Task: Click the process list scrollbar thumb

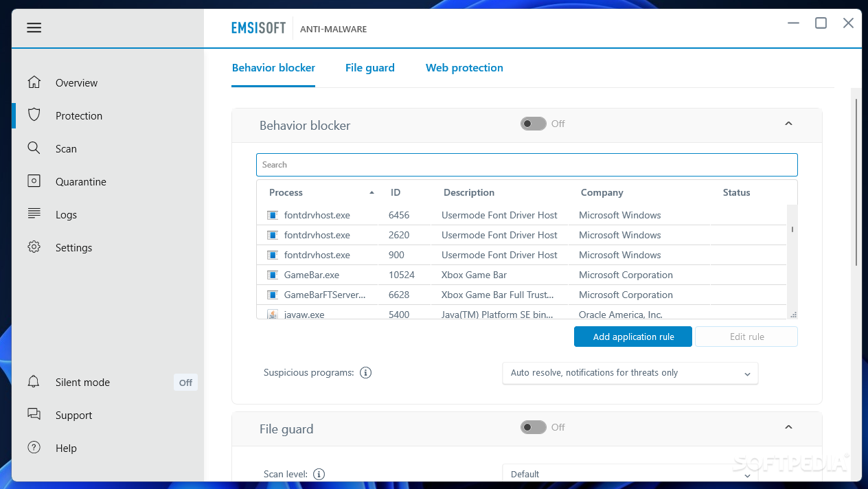Action: [792, 229]
